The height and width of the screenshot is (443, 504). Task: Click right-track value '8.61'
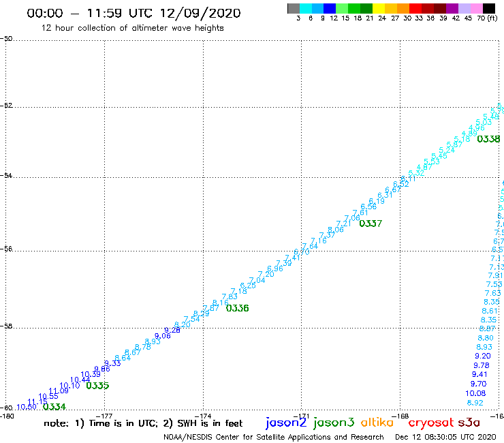490,311
